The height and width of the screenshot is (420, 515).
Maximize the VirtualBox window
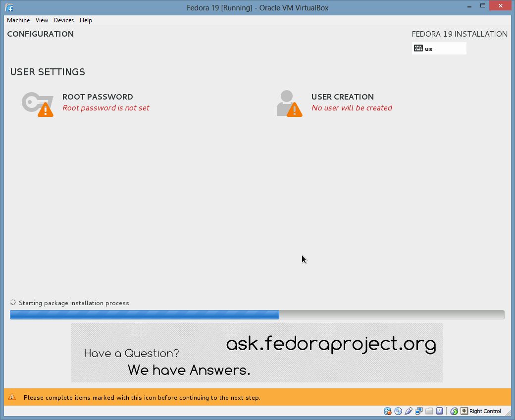[x=483, y=5]
